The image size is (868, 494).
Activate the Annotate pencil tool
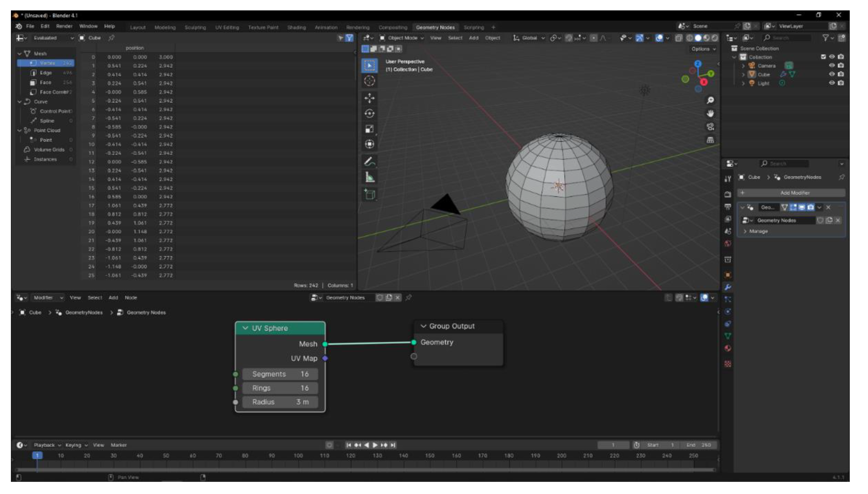pyautogui.click(x=369, y=162)
